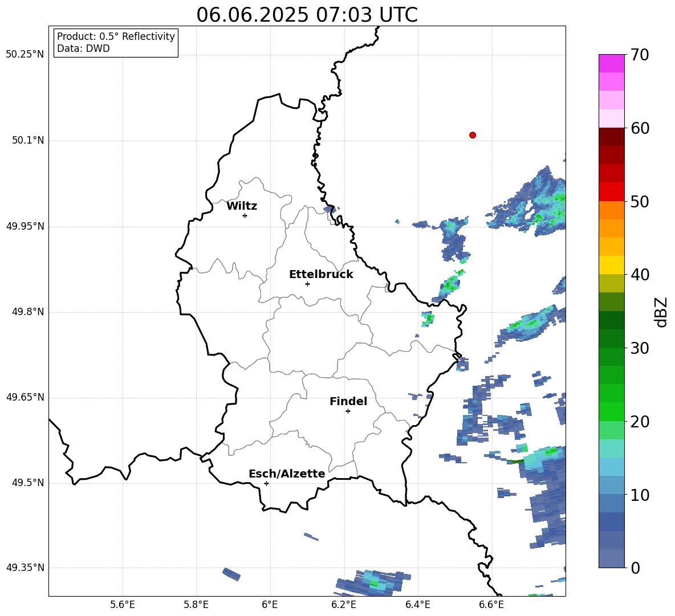This screenshot has height=616, width=675.
Task: Click the red radar site marker
Action: (473, 135)
